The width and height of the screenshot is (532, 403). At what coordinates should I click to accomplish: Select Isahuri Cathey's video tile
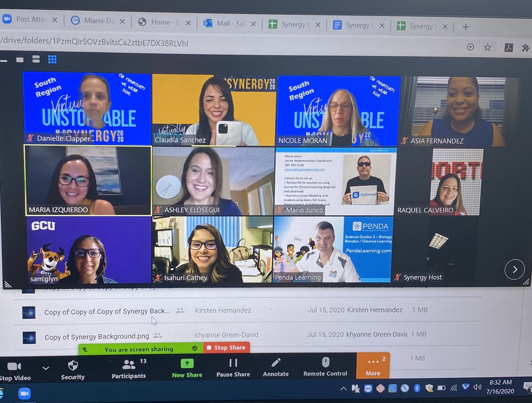pos(212,250)
